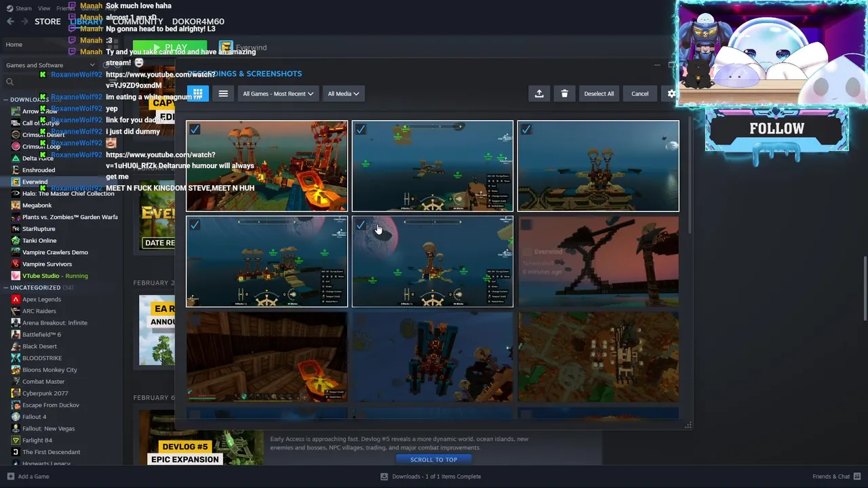The height and width of the screenshot is (488, 868).
Task: Open All Games - Most Recent dropdown
Action: pyautogui.click(x=278, y=94)
